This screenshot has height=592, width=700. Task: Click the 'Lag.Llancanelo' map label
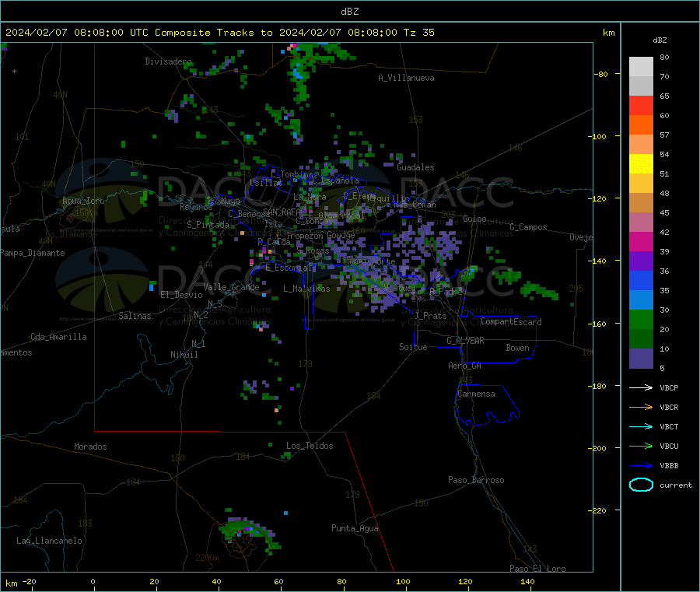coord(49,541)
